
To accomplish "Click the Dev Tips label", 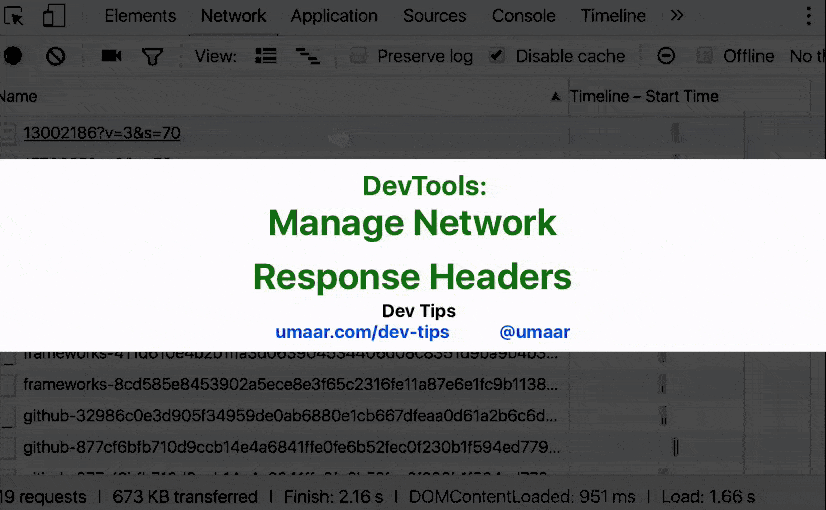I will (419, 311).
